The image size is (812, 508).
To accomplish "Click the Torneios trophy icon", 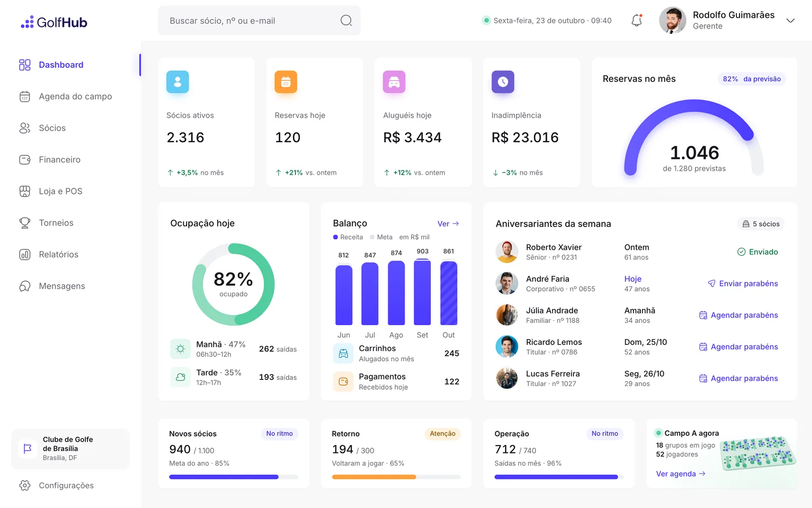I will pos(25,223).
